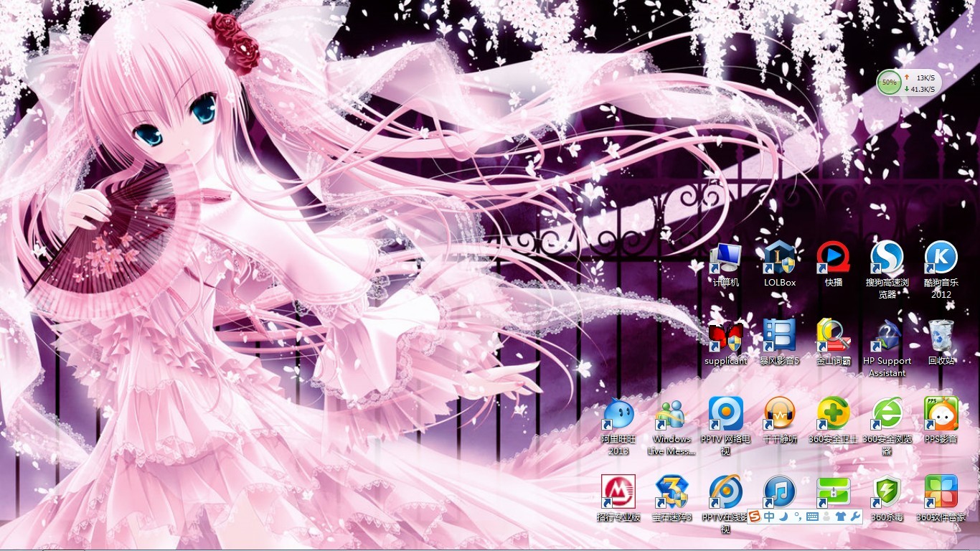Launch 招行专业版 bank shortcut
980x551 pixels.
click(618, 499)
